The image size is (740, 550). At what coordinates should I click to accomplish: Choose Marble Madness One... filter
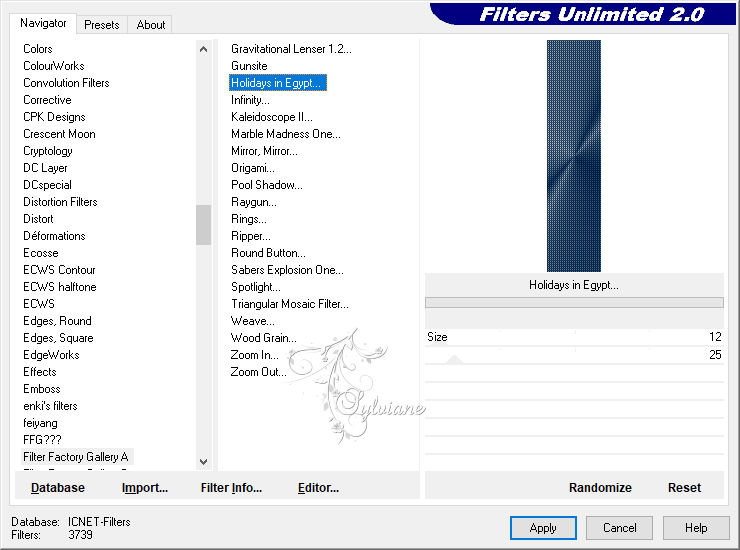pos(286,134)
